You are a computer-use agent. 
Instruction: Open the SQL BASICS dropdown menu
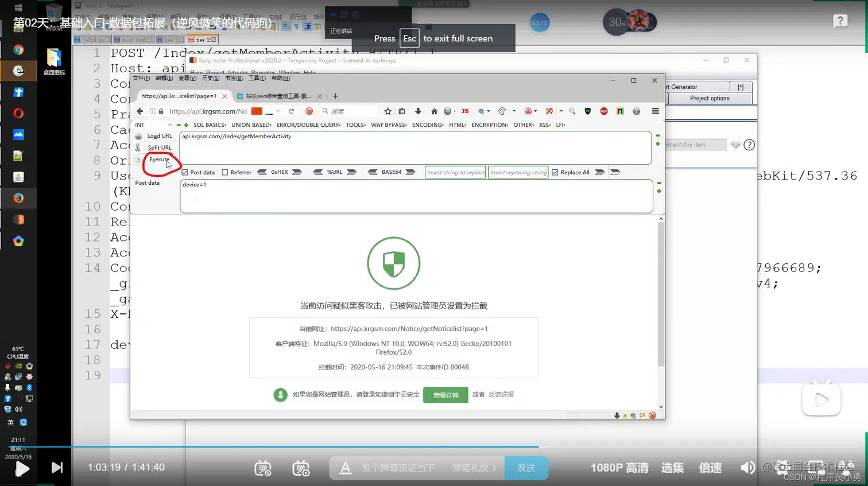[210, 125]
